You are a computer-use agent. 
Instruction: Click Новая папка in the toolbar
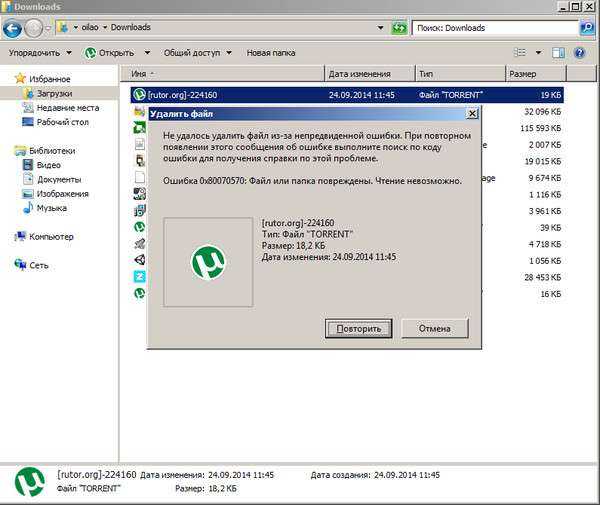tap(271, 53)
